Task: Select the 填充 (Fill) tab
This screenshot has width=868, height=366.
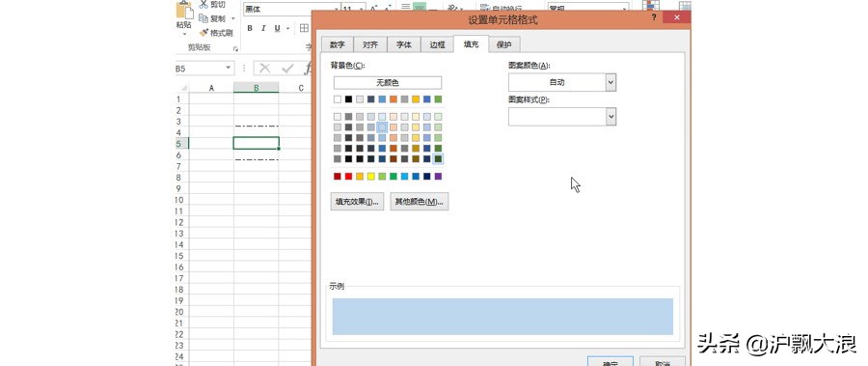Action: point(471,44)
